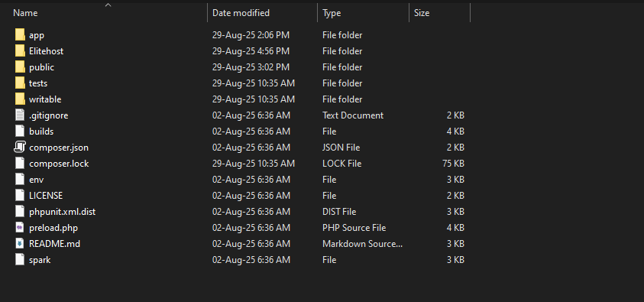Select the file name 'preload.php'
This screenshot has height=302, width=644.
tap(53, 228)
